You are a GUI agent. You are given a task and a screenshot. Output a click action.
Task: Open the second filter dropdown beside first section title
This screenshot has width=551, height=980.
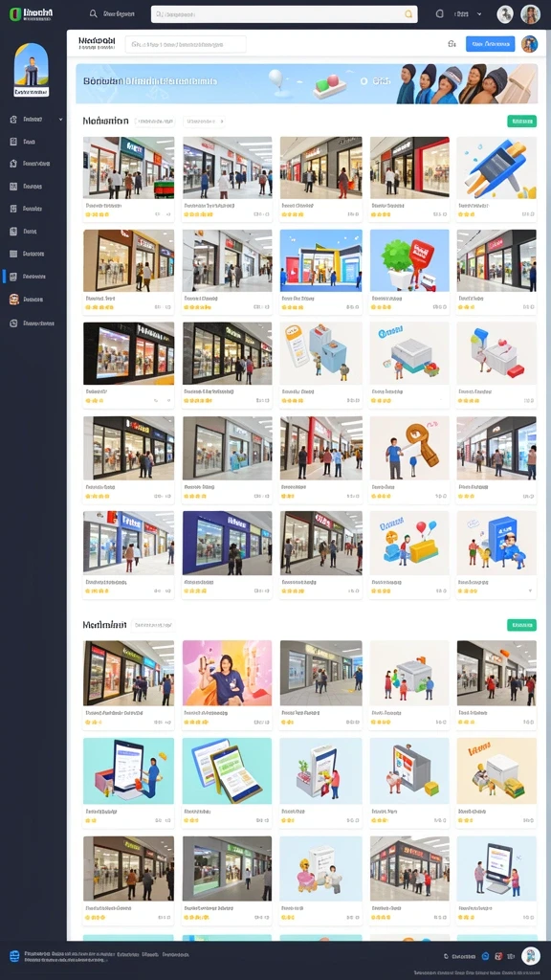(204, 122)
